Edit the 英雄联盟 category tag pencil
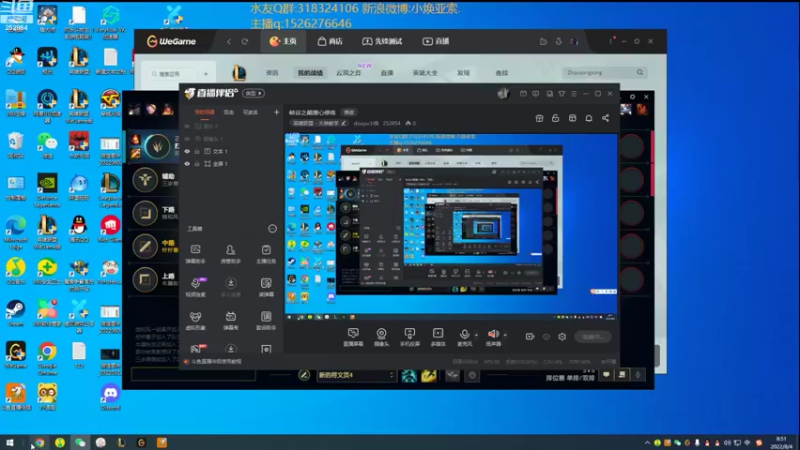 [344, 123]
